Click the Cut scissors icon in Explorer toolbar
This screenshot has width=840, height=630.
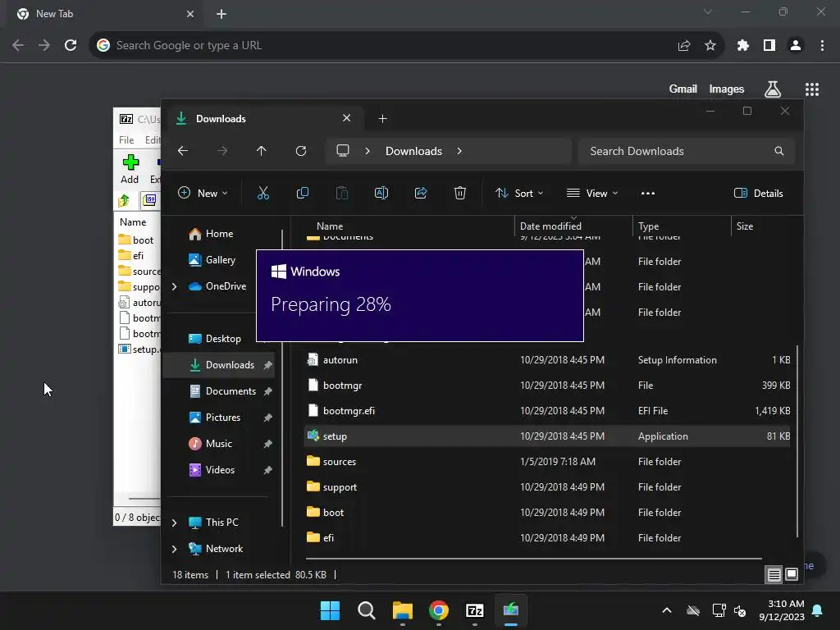(263, 193)
